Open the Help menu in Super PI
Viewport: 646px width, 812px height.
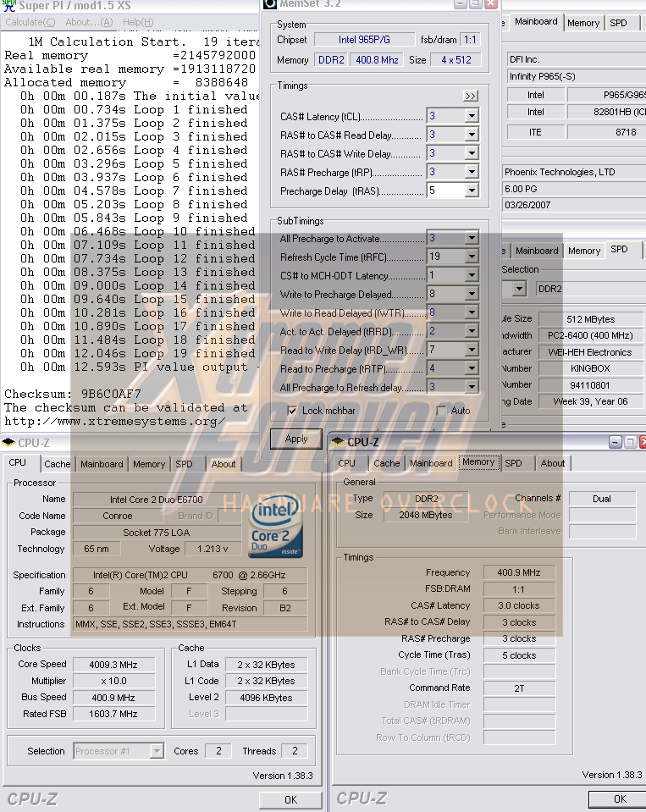(x=138, y=22)
